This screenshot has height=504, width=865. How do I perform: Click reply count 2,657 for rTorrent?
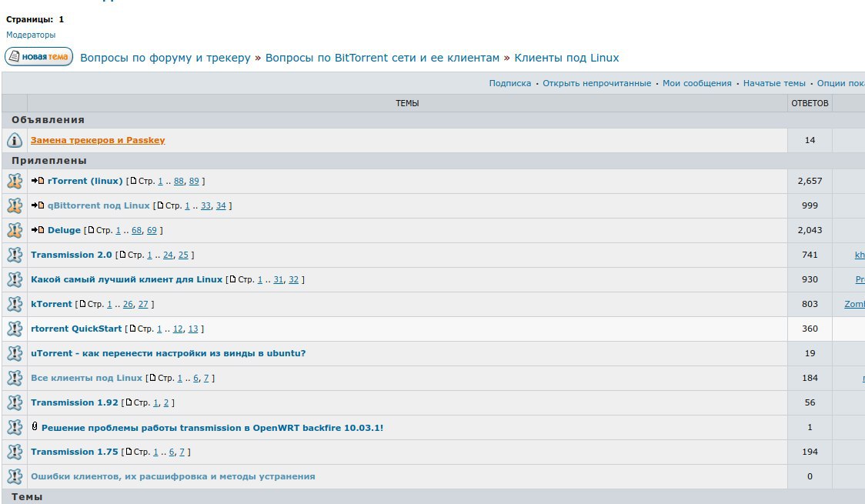pos(810,181)
